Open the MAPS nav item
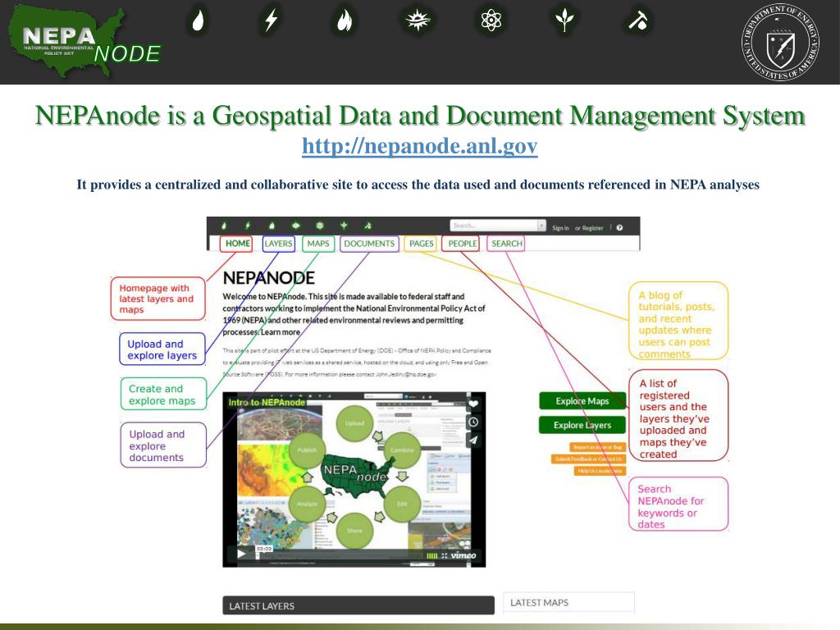Screen dimensions: 840x630 pos(318,243)
